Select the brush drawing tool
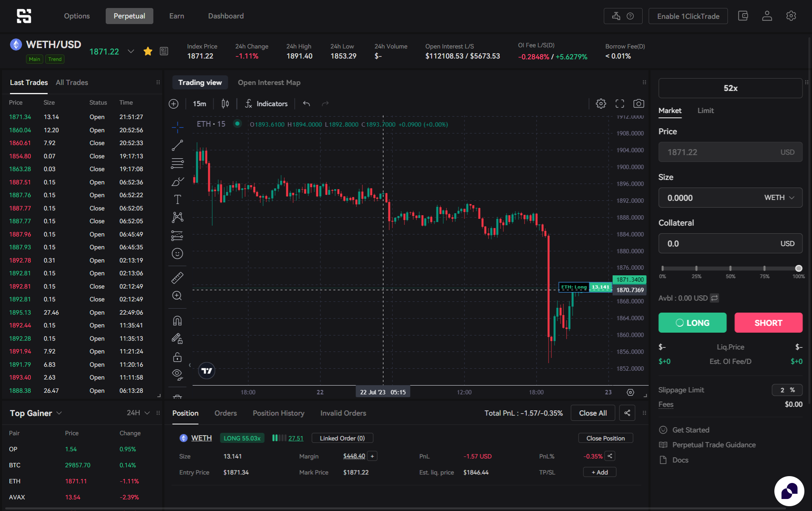This screenshot has height=511, width=812. pos(177,182)
